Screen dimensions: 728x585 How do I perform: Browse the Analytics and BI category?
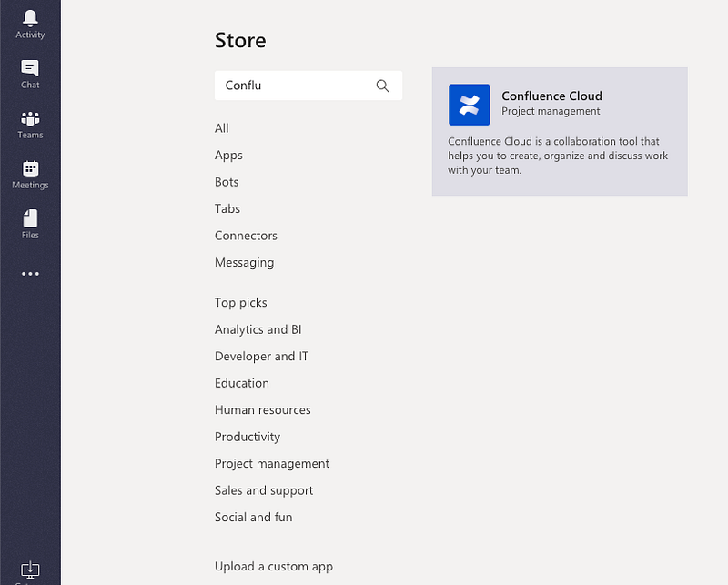pos(258,329)
